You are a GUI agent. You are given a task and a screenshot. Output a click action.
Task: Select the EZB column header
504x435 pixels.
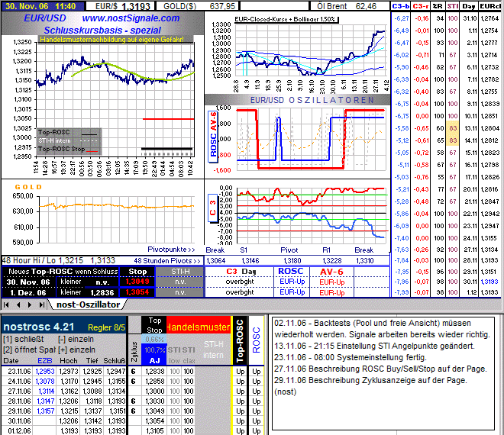coord(45,360)
